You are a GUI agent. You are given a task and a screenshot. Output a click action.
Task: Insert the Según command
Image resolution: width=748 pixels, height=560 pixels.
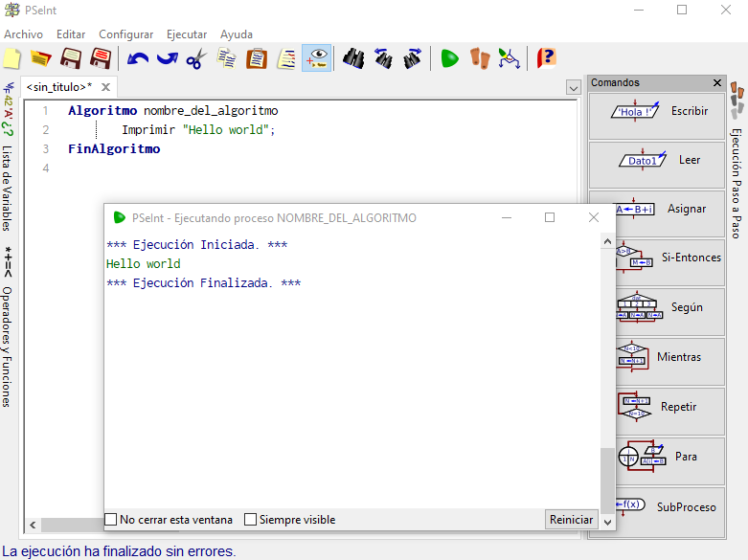[670, 312]
